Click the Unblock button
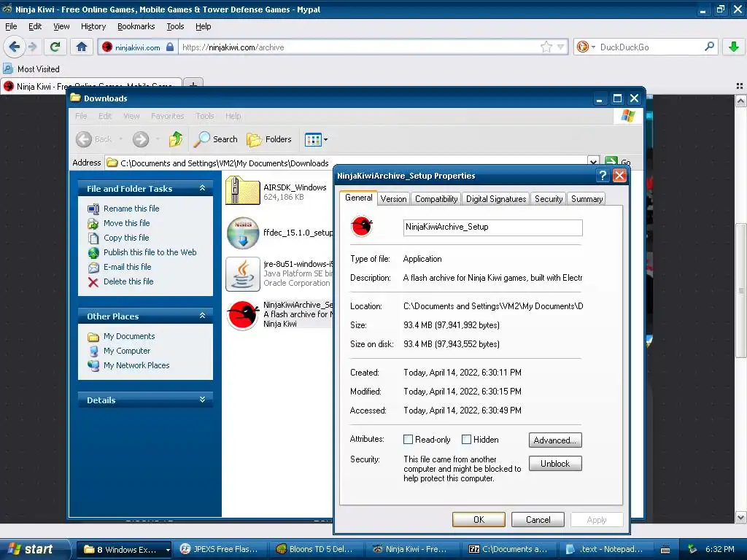This screenshot has height=560, width=747. (x=555, y=463)
